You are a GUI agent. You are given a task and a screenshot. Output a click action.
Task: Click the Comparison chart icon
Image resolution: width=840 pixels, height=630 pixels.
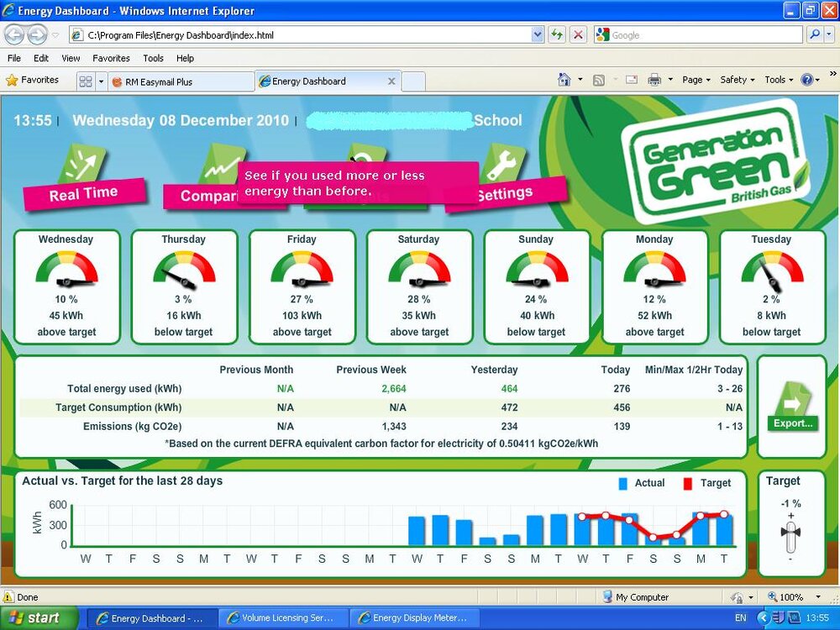223,164
